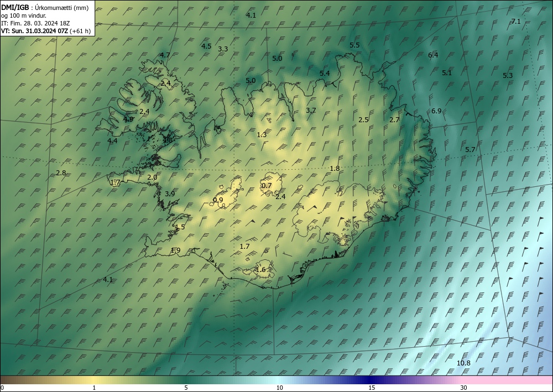This screenshot has height=392, width=553.
Task: Click the 2.0 value on the map
Action: click(x=152, y=177)
